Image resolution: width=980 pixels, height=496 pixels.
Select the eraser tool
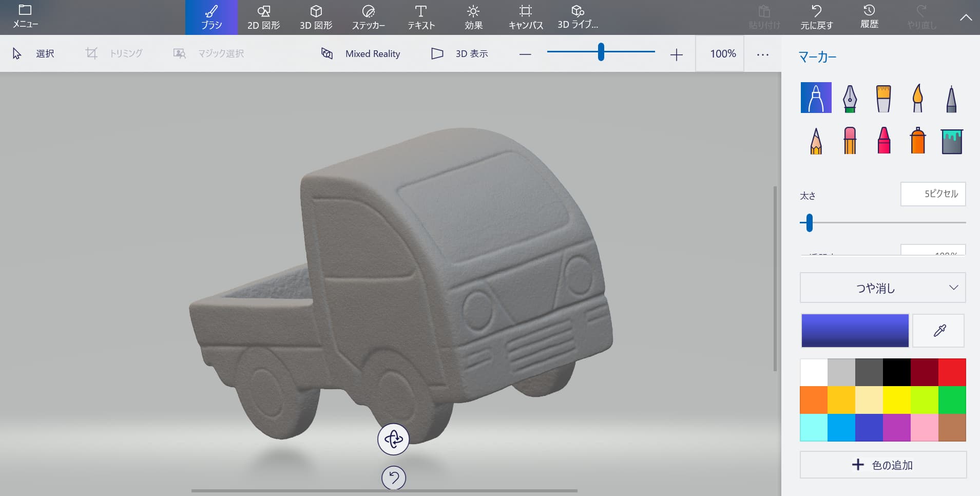(850, 141)
